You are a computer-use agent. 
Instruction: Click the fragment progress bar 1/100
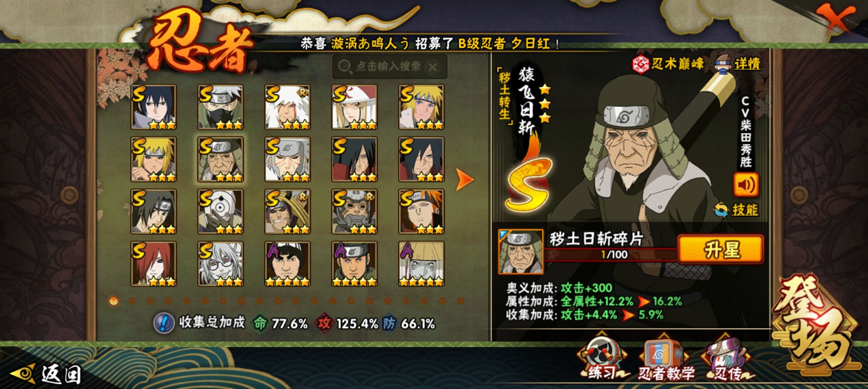(x=611, y=255)
